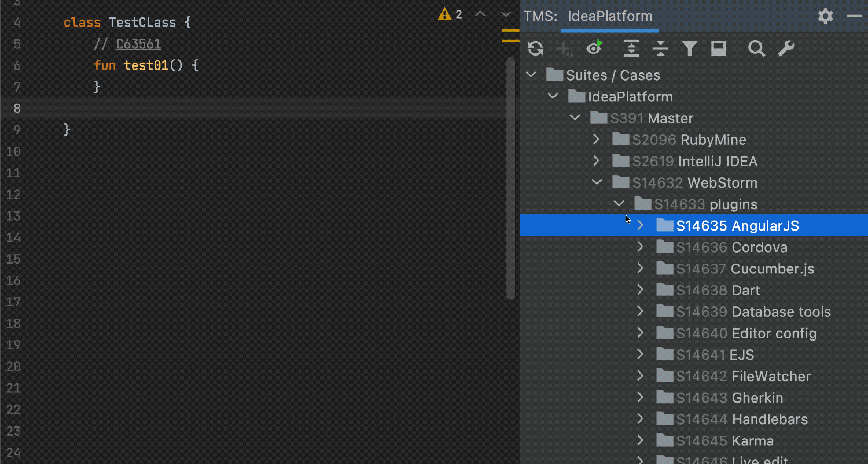
Task: Hide the TMS tool window with minus icon
Action: click(855, 16)
